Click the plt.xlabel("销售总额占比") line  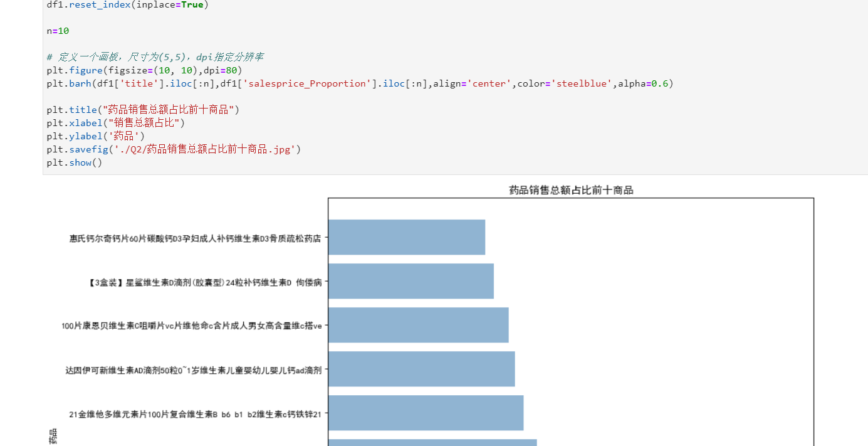pyautogui.click(x=115, y=123)
